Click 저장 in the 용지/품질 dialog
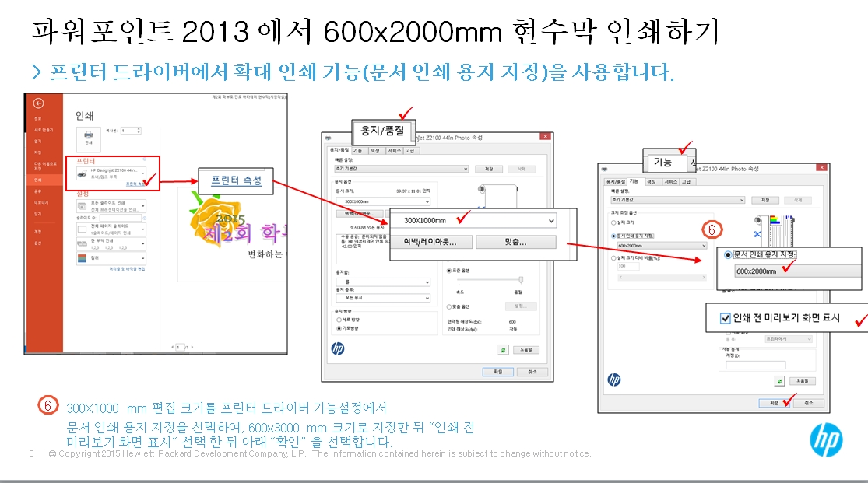Image resolution: width=868 pixels, height=483 pixels. point(489,169)
